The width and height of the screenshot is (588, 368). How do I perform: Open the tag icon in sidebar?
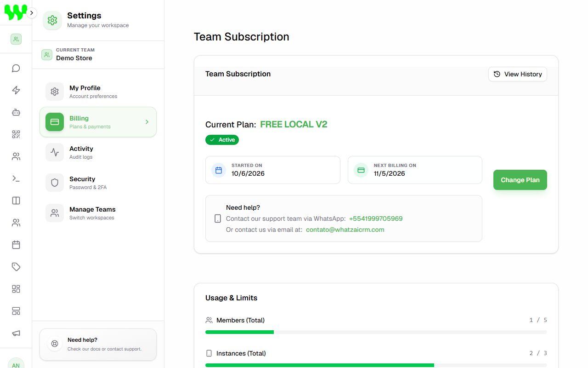pos(16,267)
